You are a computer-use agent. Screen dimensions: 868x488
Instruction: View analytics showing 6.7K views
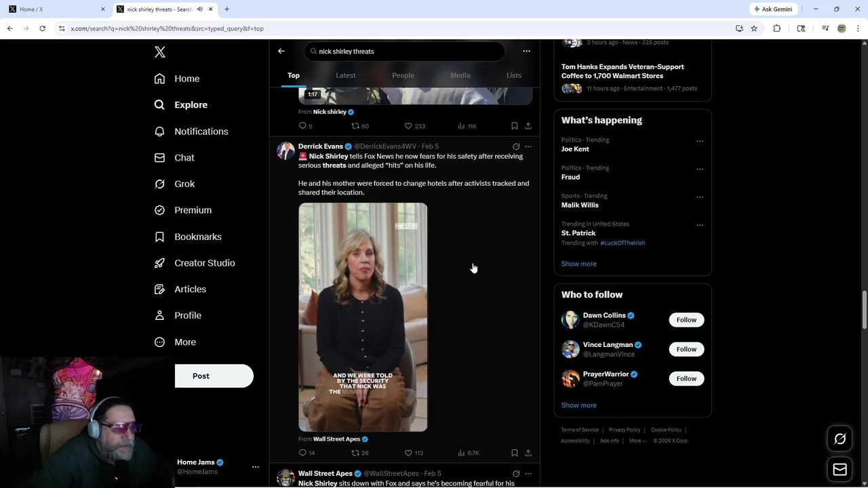coord(469,453)
